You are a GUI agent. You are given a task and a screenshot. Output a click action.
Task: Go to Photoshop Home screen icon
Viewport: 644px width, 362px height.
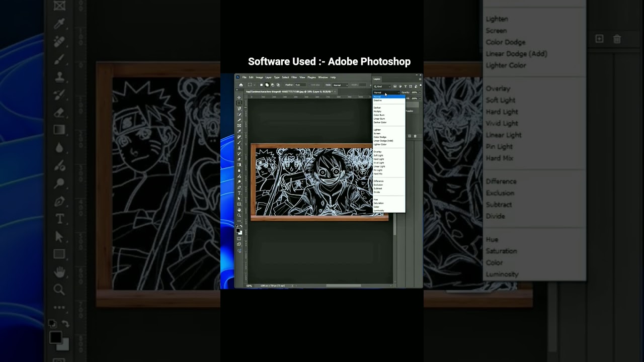(x=240, y=84)
